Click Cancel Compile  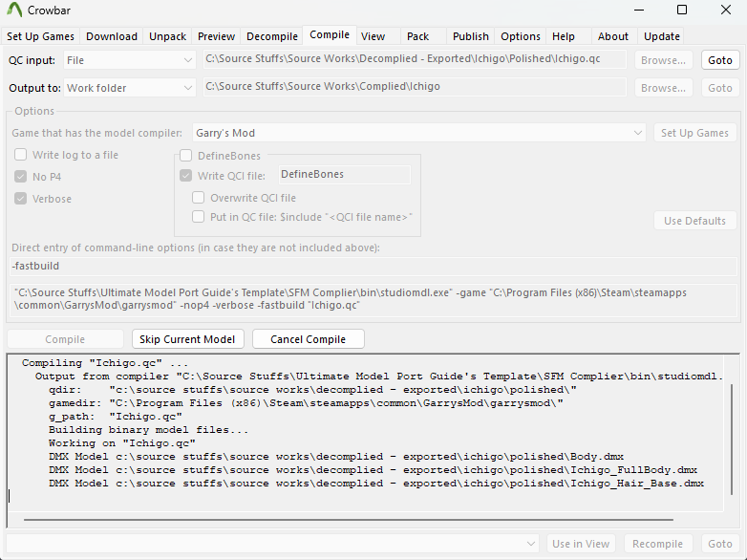click(x=309, y=339)
